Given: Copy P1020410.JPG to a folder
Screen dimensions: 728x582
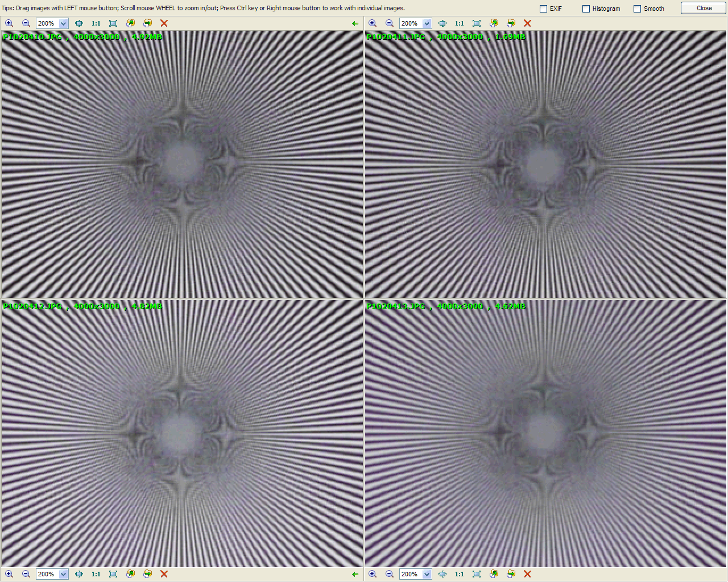Looking at the screenshot, I should [130, 23].
